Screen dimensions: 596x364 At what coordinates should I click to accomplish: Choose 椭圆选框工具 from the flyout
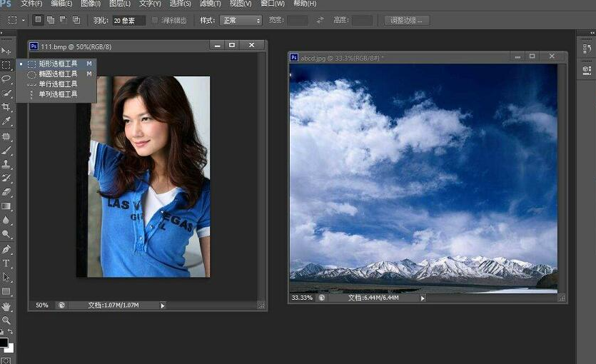(x=57, y=74)
